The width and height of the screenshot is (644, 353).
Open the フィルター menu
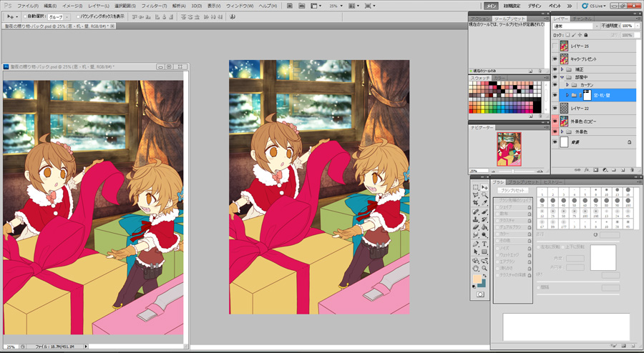tap(154, 6)
